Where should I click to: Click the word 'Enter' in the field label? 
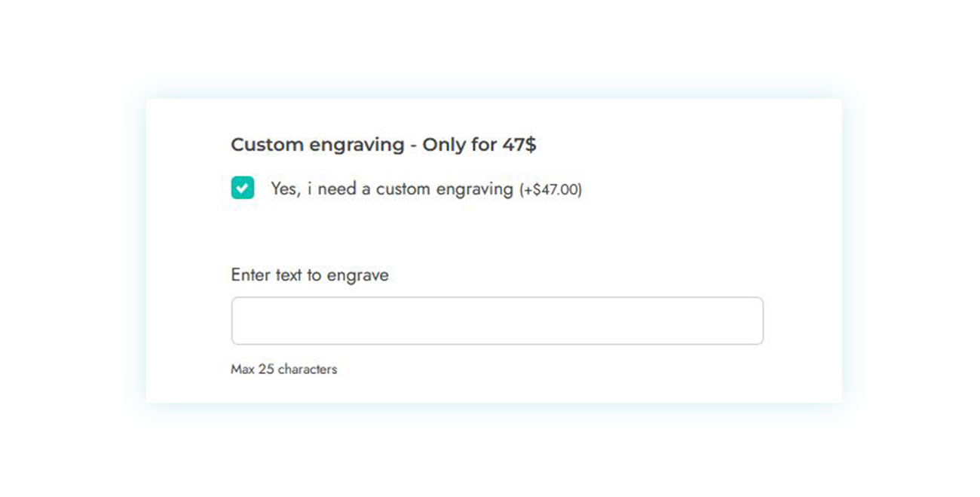pyautogui.click(x=251, y=275)
